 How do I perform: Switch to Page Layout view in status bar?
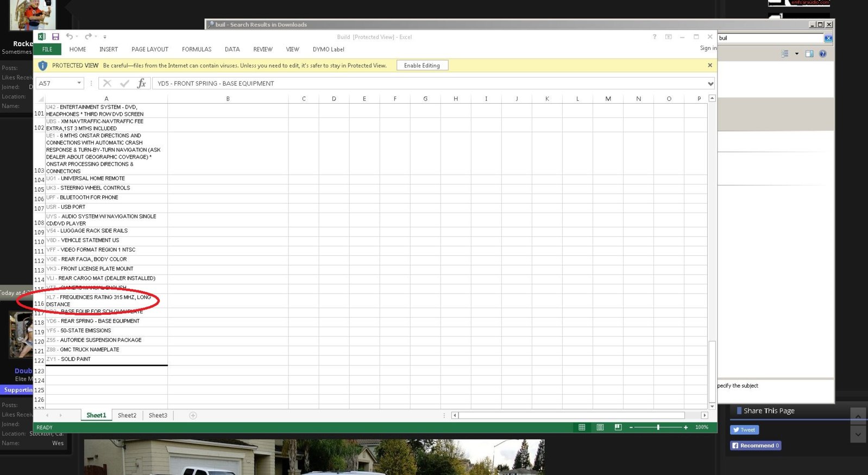click(x=600, y=427)
